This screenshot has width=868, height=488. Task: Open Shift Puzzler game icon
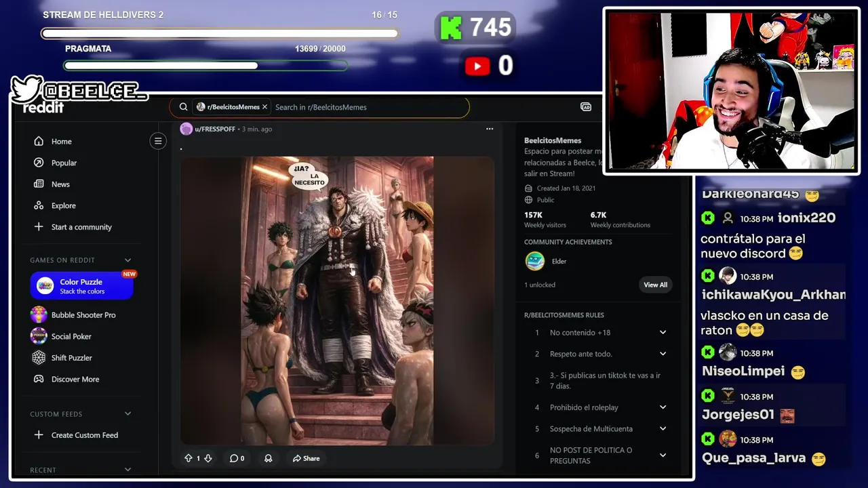39,358
